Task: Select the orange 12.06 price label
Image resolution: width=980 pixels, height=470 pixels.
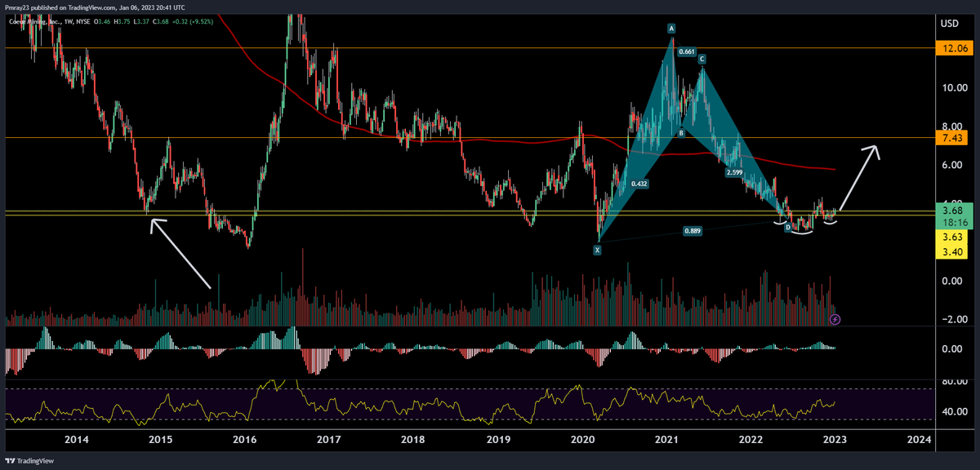Action: click(956, 49)
